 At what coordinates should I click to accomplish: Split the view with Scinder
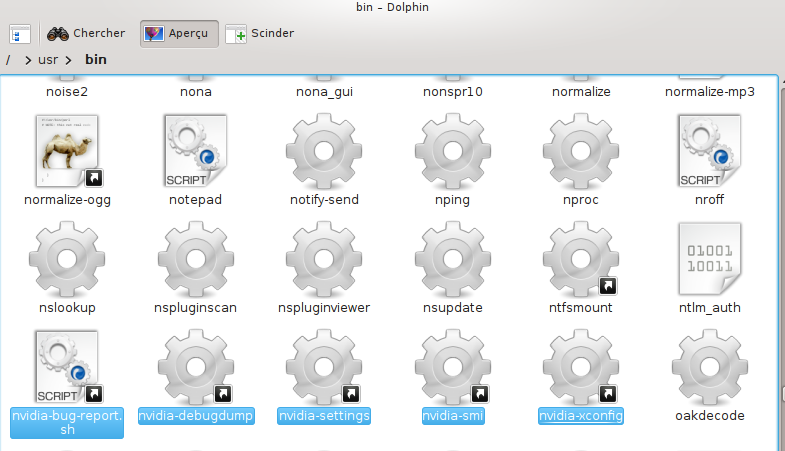pos(260,34)
